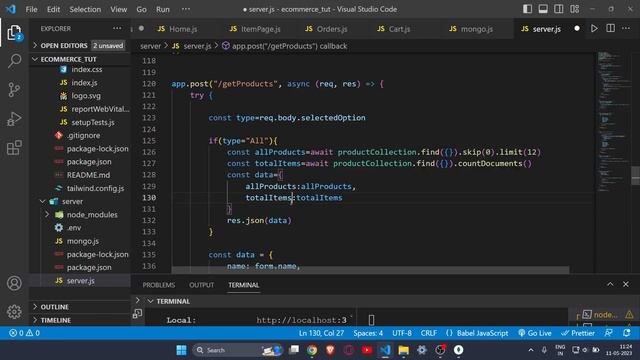Screen dimensions: 640x360
Task: Open the Go menu
Action: [x=141, y=9]
